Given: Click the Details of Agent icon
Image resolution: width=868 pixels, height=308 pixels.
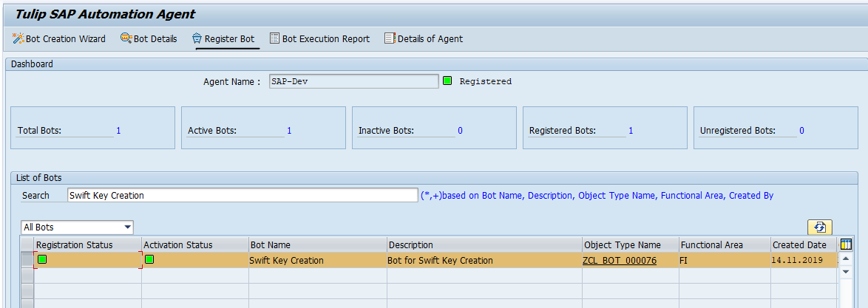Looking at the screenshot, I should pos(390,38).
